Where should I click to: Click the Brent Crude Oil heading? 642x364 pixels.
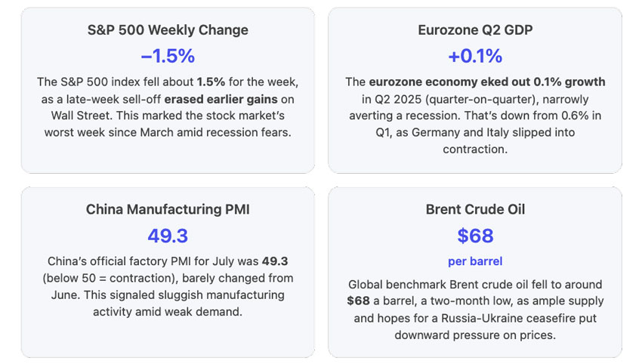coord(474,209)
